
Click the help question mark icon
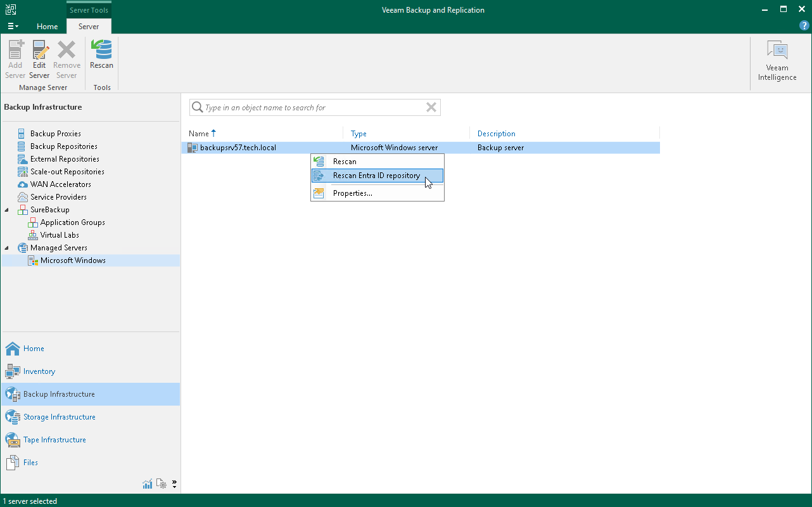(804, 26)
